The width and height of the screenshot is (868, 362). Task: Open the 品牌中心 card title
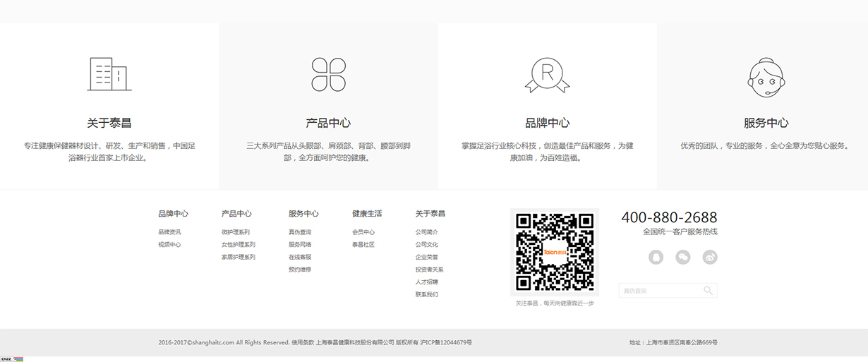(x=547, y=123)
